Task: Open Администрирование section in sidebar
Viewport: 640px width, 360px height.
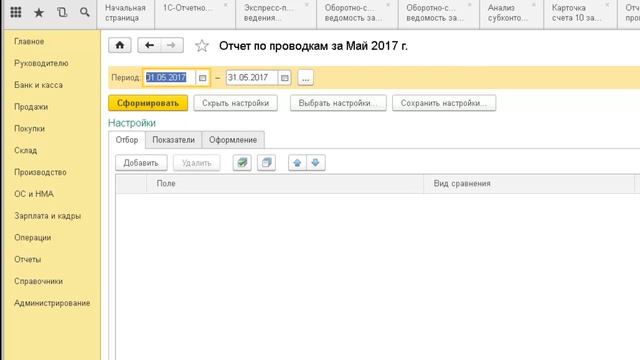Action: pos(52,303)
